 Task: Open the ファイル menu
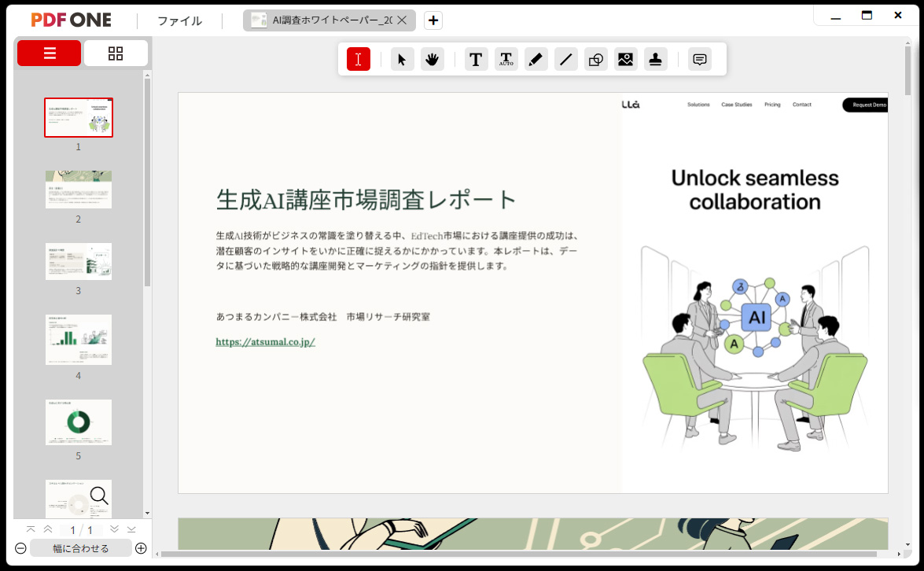pos(179,20)
